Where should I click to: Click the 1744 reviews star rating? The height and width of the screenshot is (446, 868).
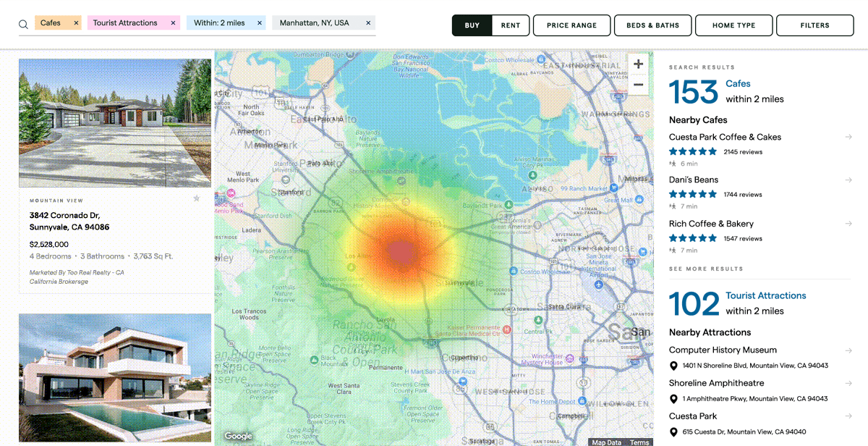tap(693, 194)
